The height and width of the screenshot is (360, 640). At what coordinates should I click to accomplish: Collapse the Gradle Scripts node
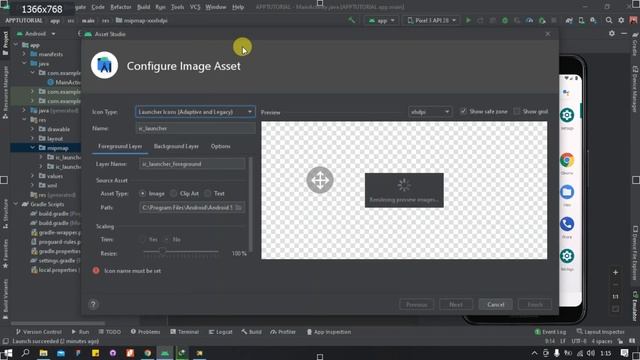coord(16,204)
